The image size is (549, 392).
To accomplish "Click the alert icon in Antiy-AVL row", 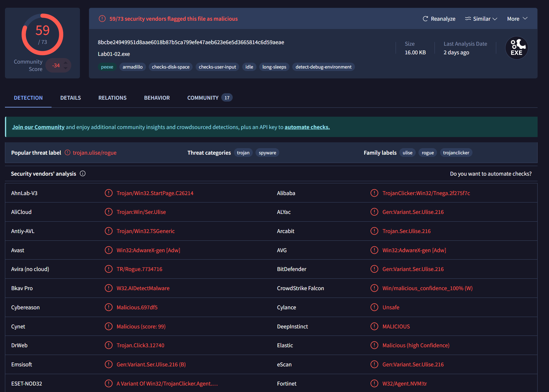I will tap(109, 231).
